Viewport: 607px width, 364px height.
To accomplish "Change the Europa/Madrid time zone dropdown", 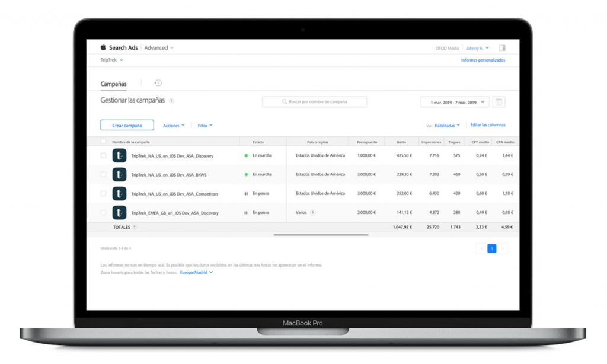I will (x=196, y=273).
